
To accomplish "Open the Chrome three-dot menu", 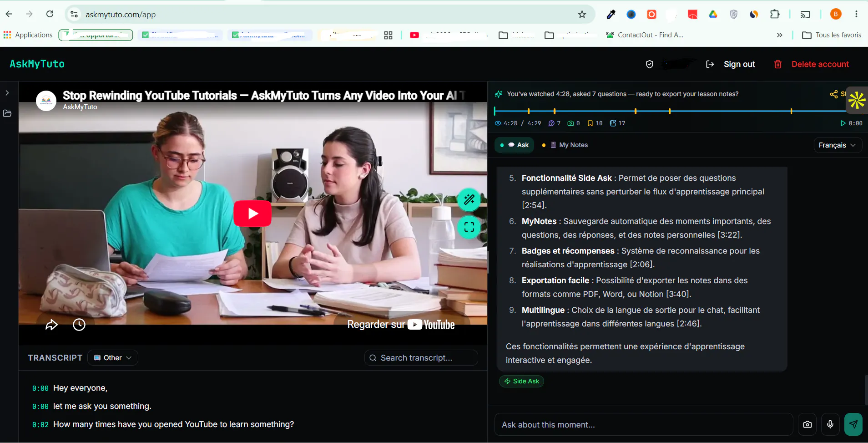I will coord(856,14).
